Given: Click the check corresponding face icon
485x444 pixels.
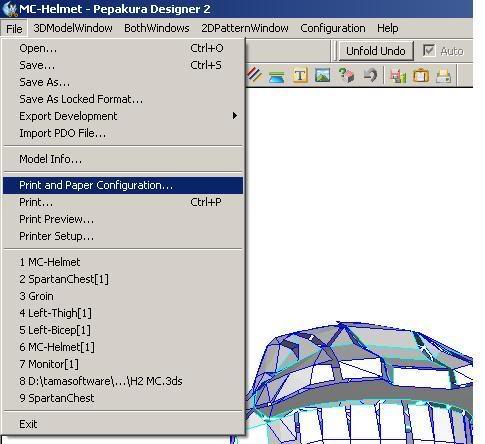Looking at the screenshot, I should (x=346, y=75).
